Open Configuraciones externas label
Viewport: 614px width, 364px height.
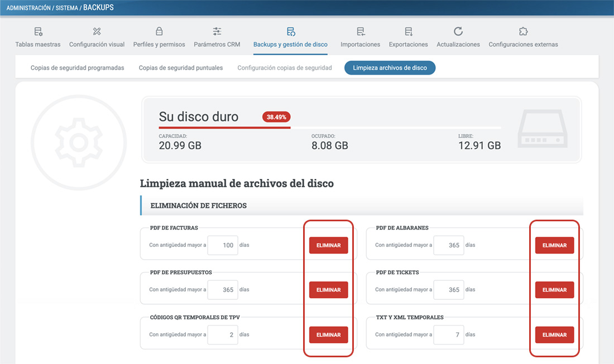[523, 45]
